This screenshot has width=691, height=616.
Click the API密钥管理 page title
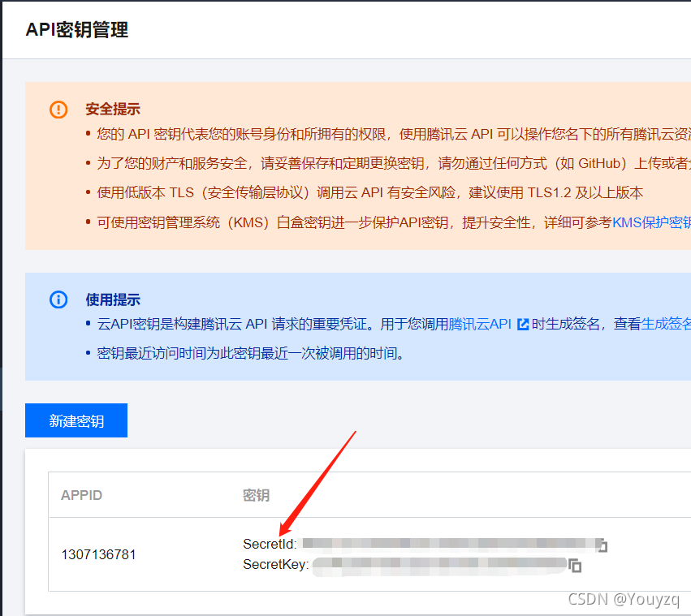click(x=77, y=30)
